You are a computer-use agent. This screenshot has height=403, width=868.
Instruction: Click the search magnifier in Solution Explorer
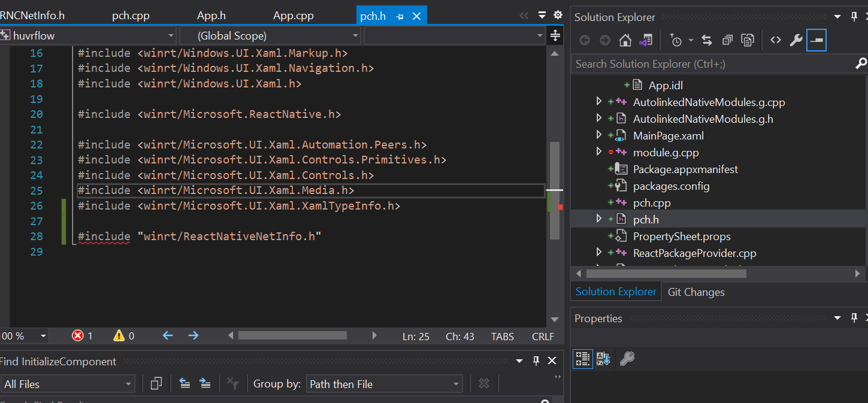point(861,63)
